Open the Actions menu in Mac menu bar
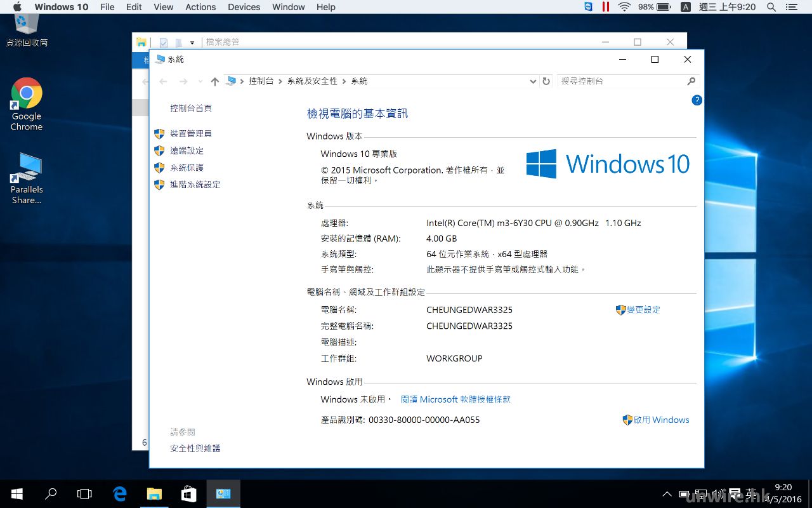 (200, 7)
